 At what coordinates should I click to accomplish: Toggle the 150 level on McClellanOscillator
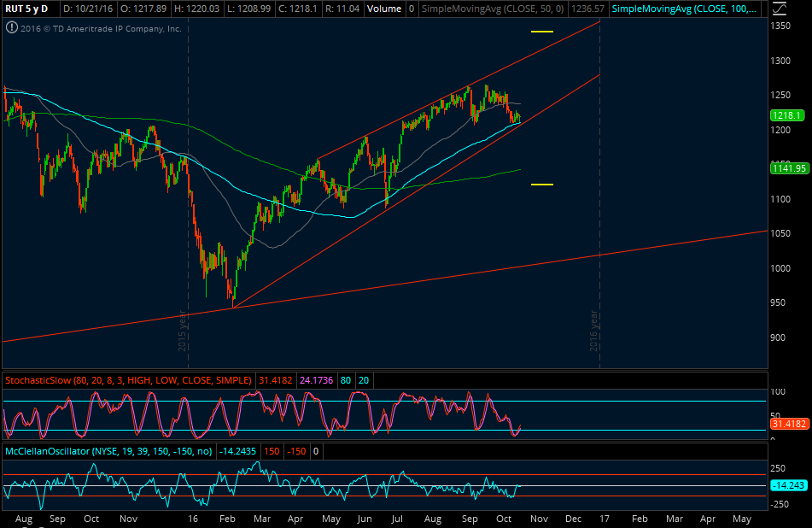tap(272, 451)
